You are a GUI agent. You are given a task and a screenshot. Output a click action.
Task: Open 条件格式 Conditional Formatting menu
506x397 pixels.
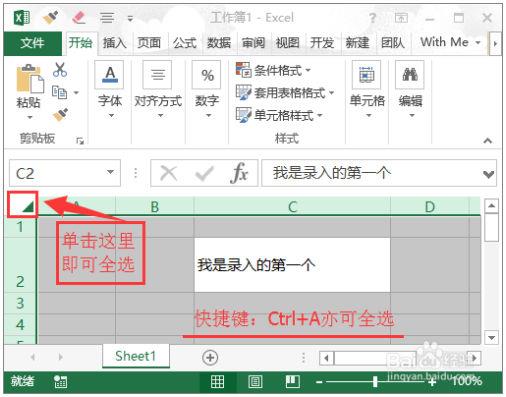coord(273,70)
